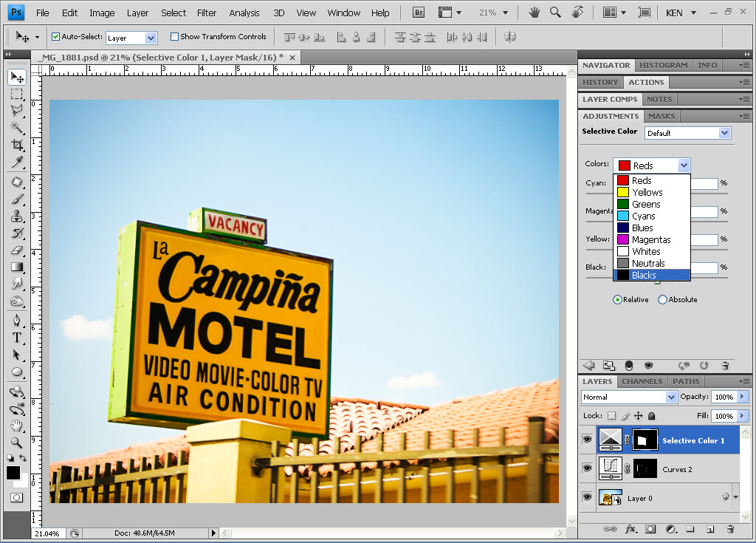Open the Selective Color preset dropdown
The image size is (756, 543).
tap(725, 133)
